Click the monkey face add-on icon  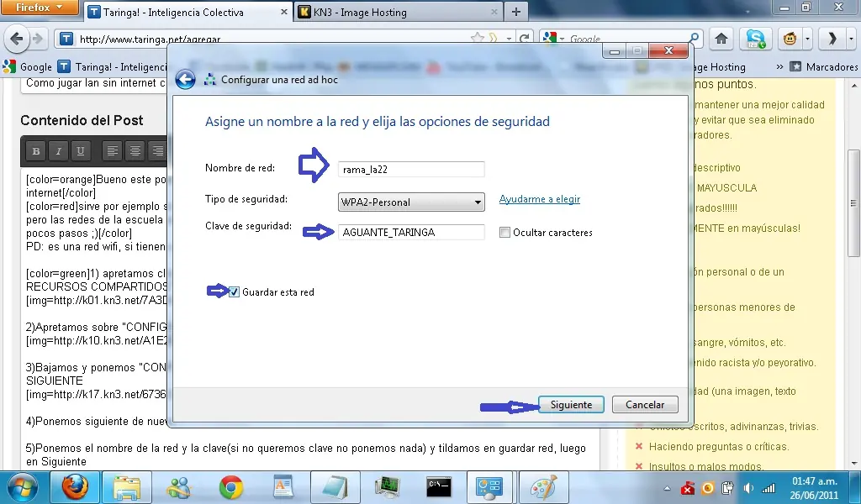(790, 39)
